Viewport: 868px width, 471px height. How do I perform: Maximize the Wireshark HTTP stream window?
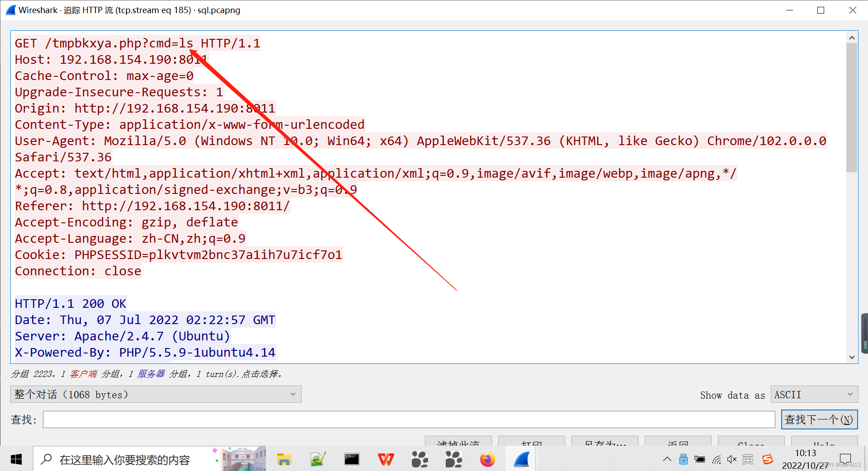[821, 10]
